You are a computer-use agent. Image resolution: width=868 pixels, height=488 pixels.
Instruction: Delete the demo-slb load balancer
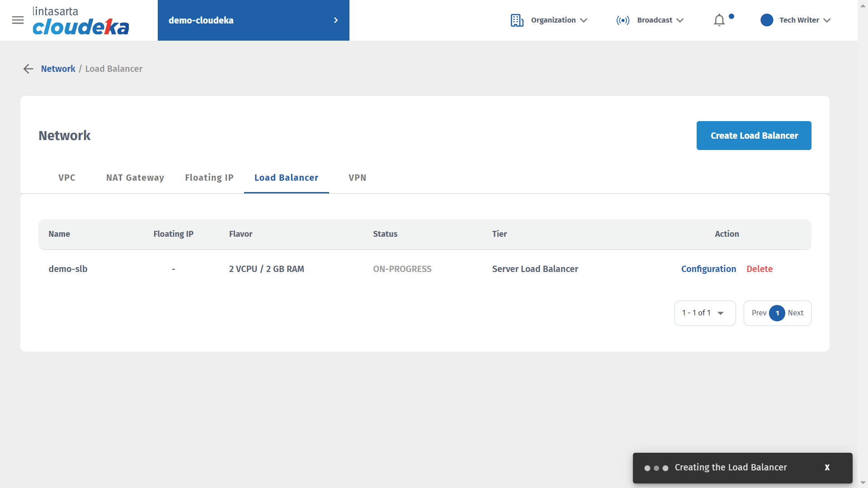pyautogui.click(x=759, y=269)
